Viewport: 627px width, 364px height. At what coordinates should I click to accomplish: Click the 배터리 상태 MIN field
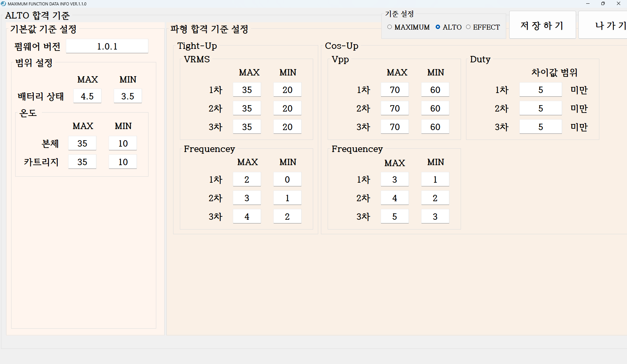pyautogui.click(x=128, y=96)
